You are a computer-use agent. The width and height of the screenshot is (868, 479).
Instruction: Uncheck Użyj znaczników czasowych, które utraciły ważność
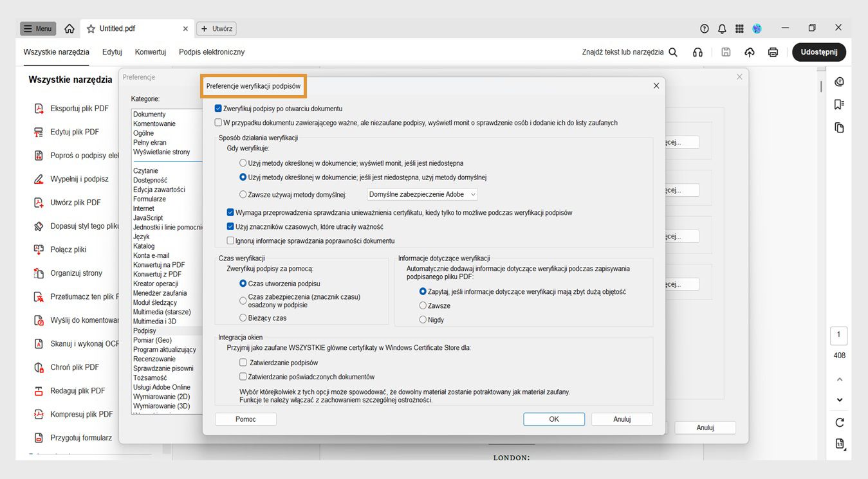[x=230, y=226]
